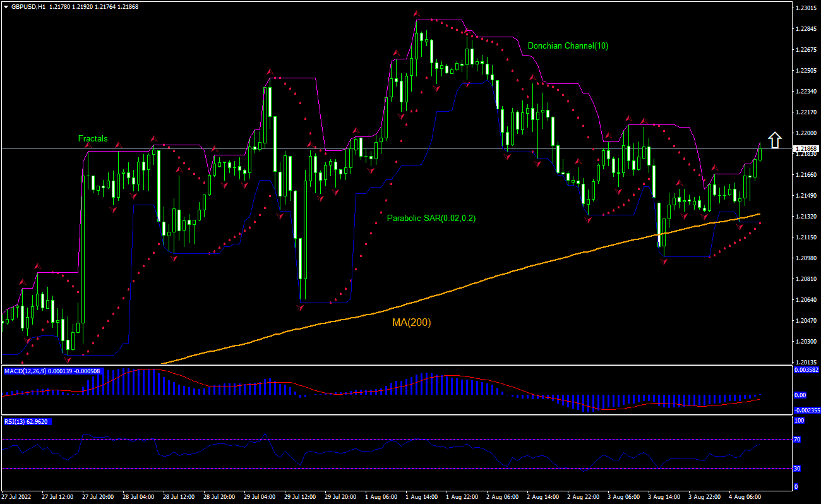Select the Donchian Channel(10) label

(x=567, y=45)
